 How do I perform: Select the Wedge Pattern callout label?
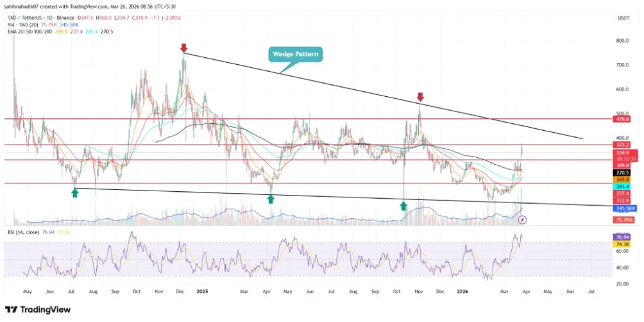[295, 54]
